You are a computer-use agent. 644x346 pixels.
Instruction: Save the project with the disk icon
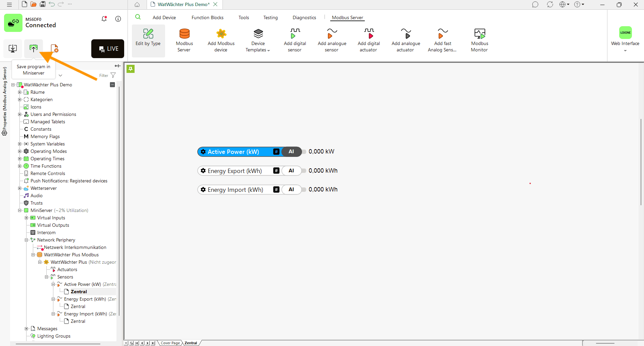coord(43,4)
